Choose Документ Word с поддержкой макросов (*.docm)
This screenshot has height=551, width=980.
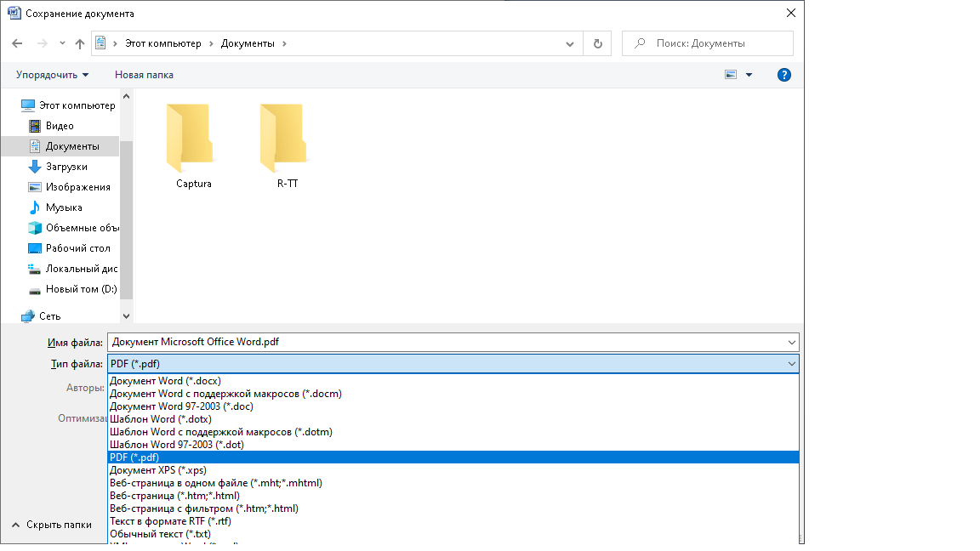click(453, 394)
